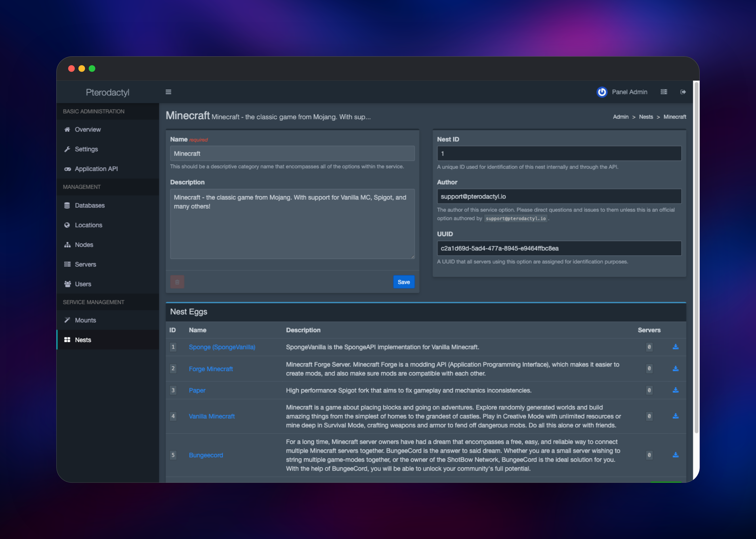Click the Nest ID field
The height and width of the screenshot is (539, 756).
point(559,154)
